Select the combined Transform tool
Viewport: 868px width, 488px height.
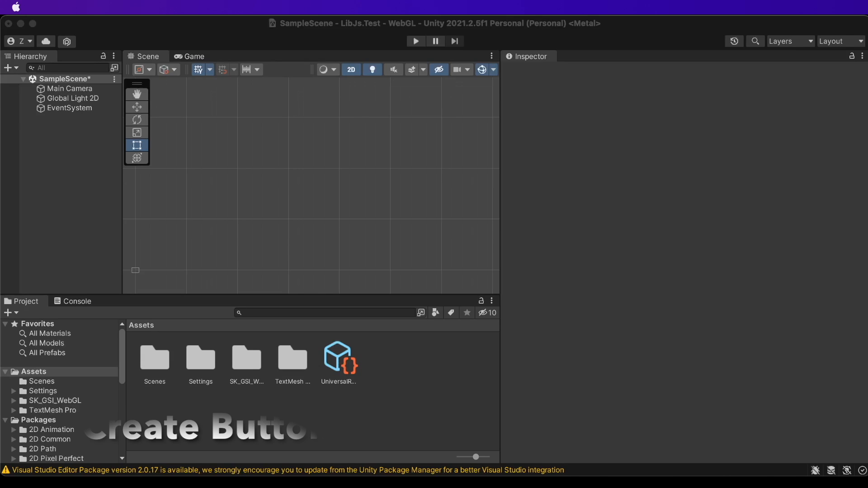[x=137, y=158]
